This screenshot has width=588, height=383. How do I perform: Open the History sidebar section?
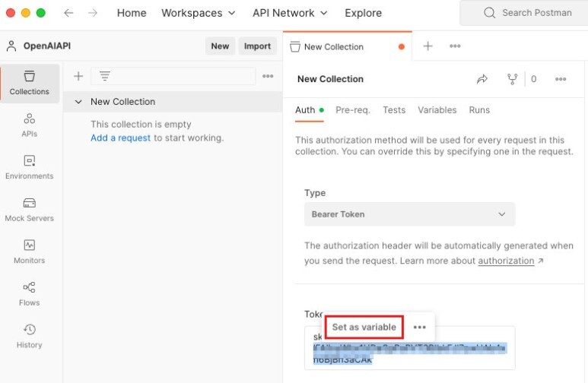click(x=29, y=337)
